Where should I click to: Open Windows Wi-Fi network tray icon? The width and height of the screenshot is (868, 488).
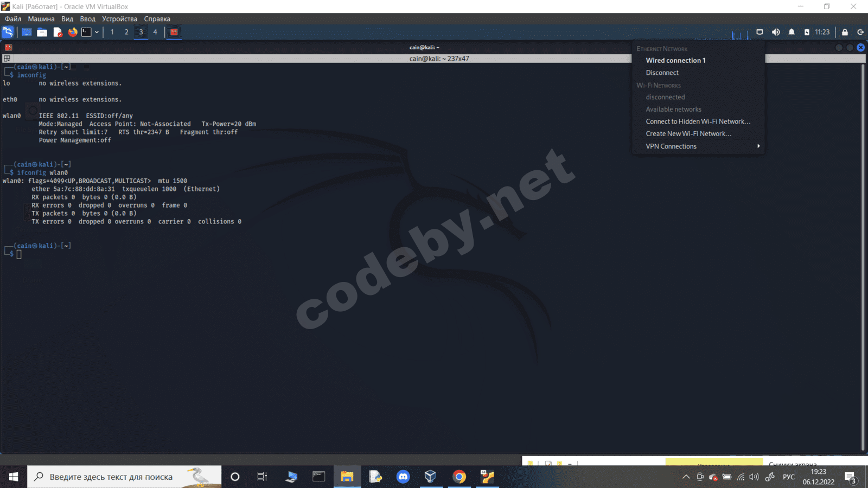coord(741,477)
